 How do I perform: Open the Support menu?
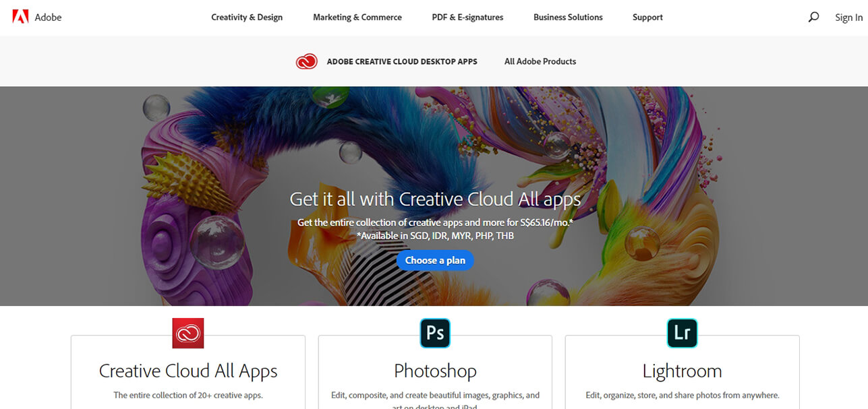point(647,18)
